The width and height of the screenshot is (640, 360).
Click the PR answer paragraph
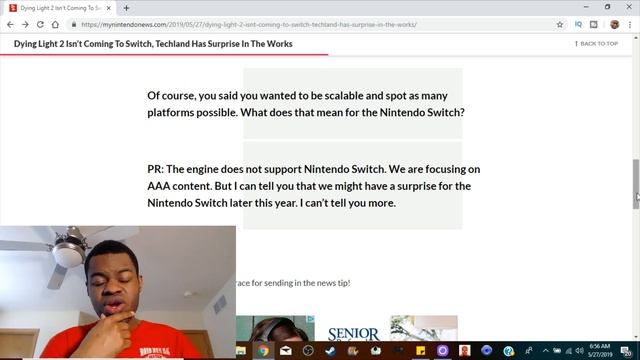313,186
